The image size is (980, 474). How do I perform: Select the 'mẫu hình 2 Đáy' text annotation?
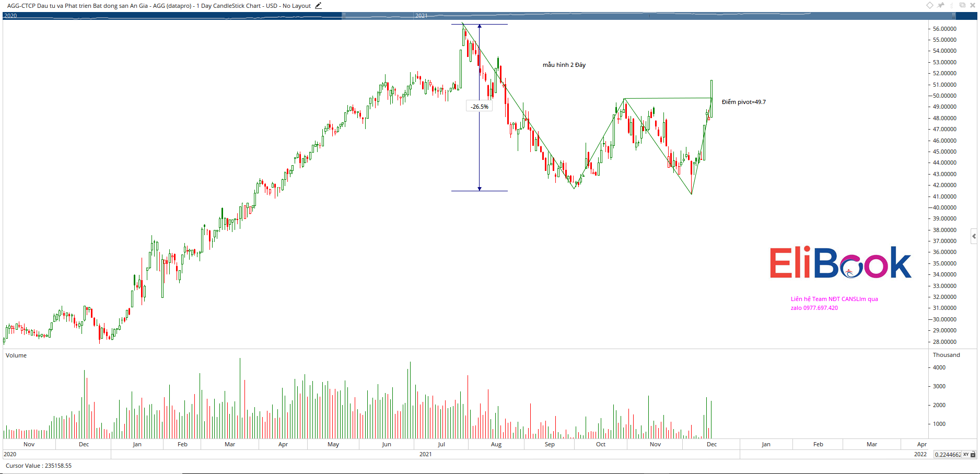click(564, 65)
